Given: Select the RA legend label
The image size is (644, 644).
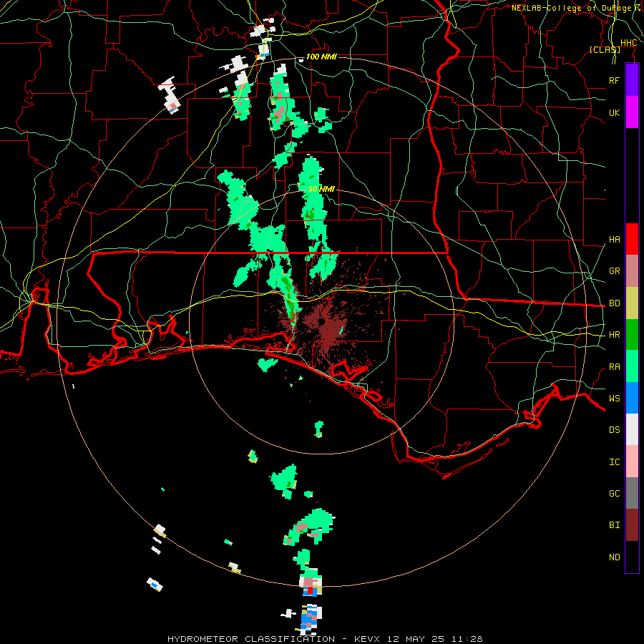Looking at the screenshot, I should click(x=614, y=367).
